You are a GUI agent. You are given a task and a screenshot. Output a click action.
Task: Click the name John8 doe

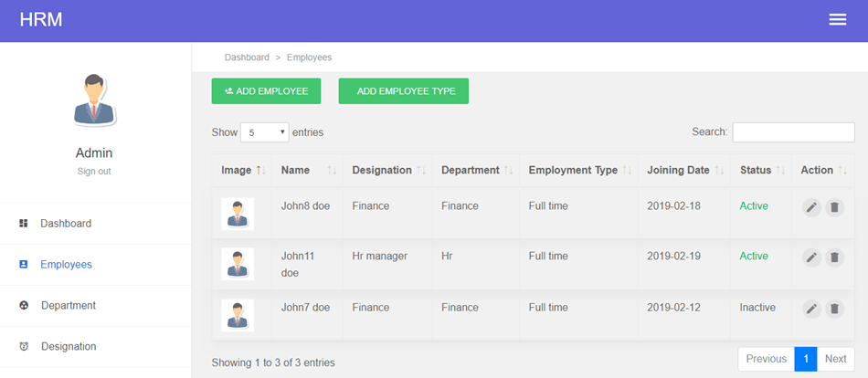(305, 206)
